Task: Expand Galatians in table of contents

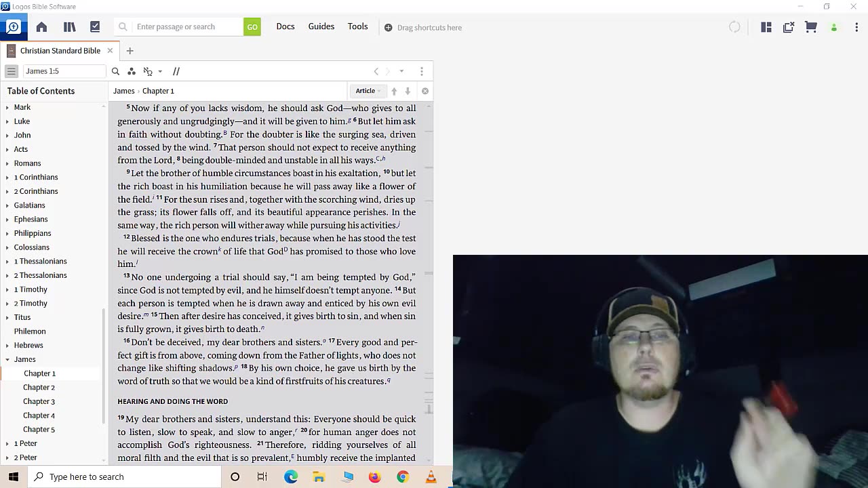Action: tap(7, 205)
